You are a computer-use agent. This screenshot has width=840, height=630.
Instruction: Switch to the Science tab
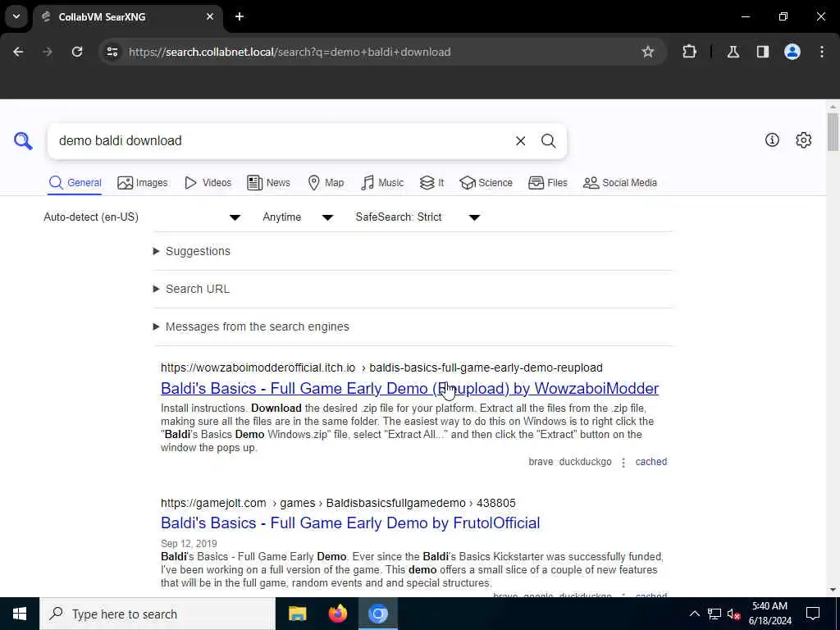[x=486, y=183]
